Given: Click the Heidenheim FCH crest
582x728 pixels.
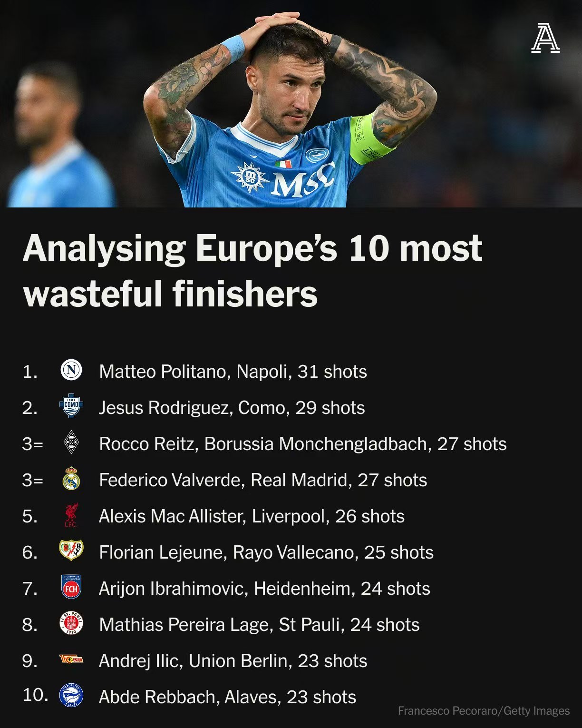Looking at the screenshot, I should [x=71, y=587].
